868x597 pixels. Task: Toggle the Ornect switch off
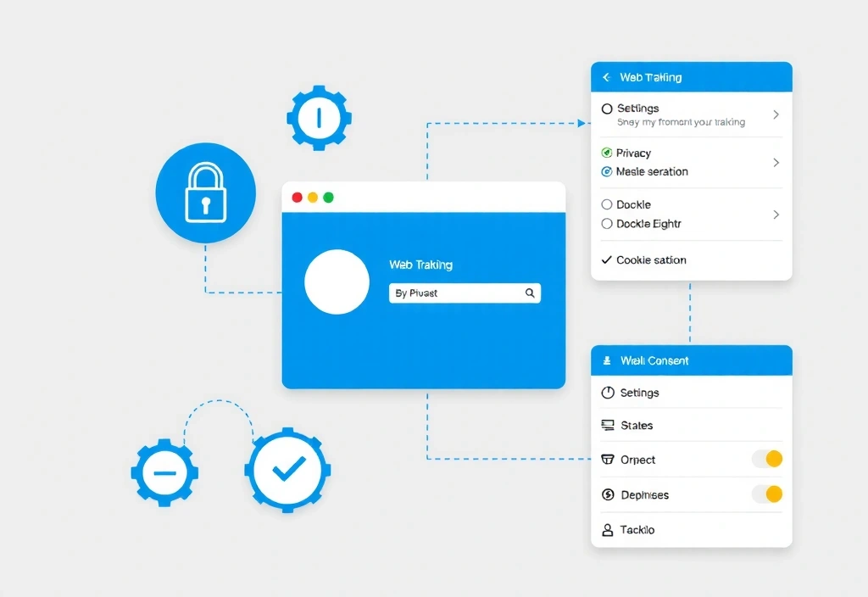pyautogui.click(x=765, y=459)
